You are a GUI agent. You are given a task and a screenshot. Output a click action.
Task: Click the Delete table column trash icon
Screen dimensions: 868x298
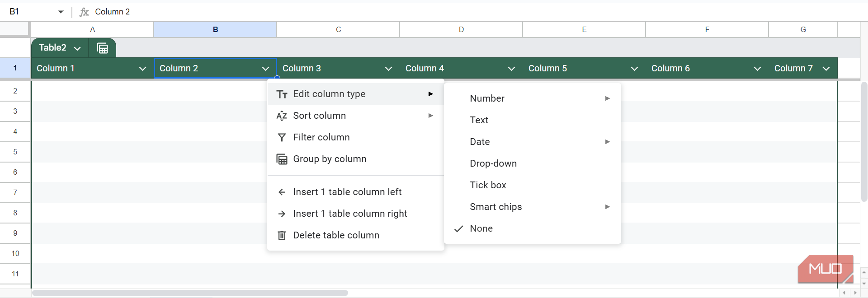[282, 235]
